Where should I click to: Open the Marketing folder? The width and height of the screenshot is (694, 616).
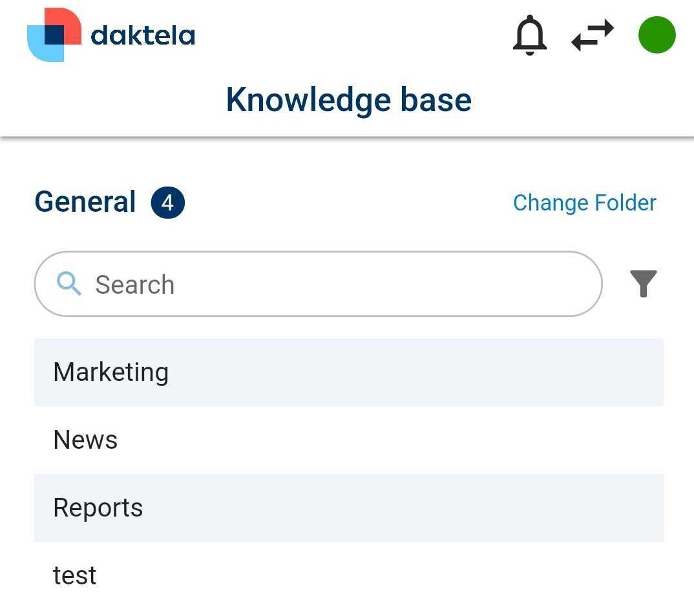click(x=348, y=373)
